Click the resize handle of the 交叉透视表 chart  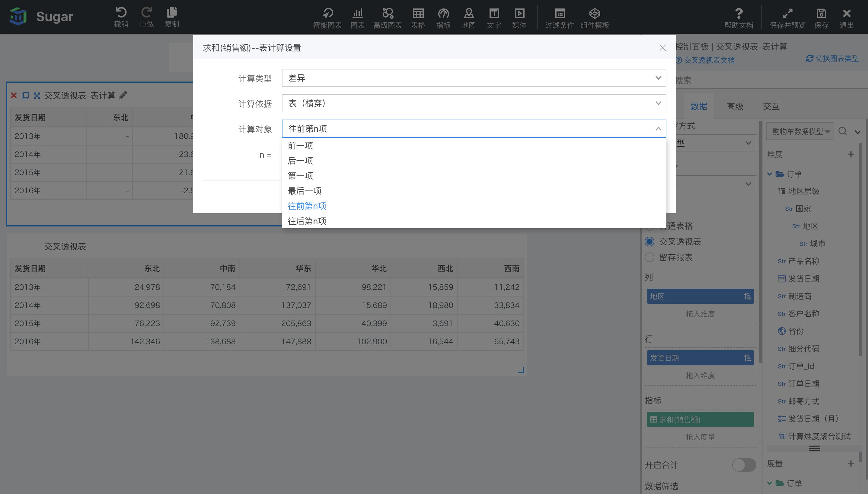pyautogui.click(x=521, y=370)
